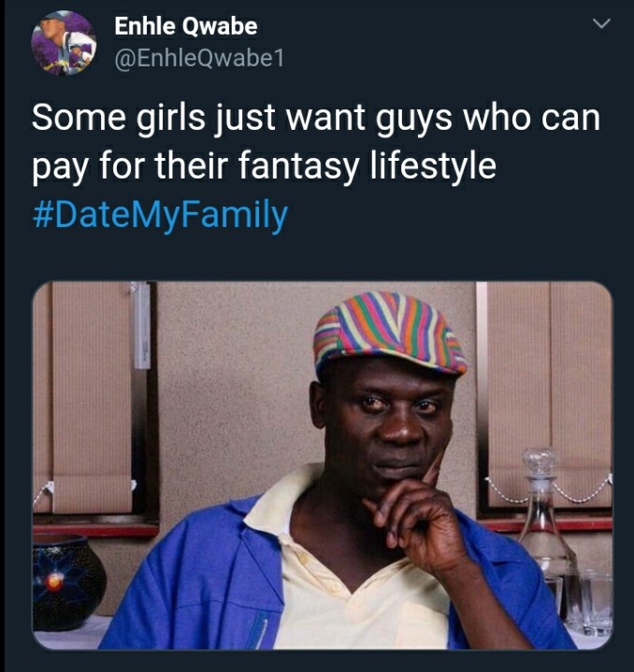
Task: Go to the profile via the grey @EnhleQwabe1 text
Action: (x=199, y=59)
